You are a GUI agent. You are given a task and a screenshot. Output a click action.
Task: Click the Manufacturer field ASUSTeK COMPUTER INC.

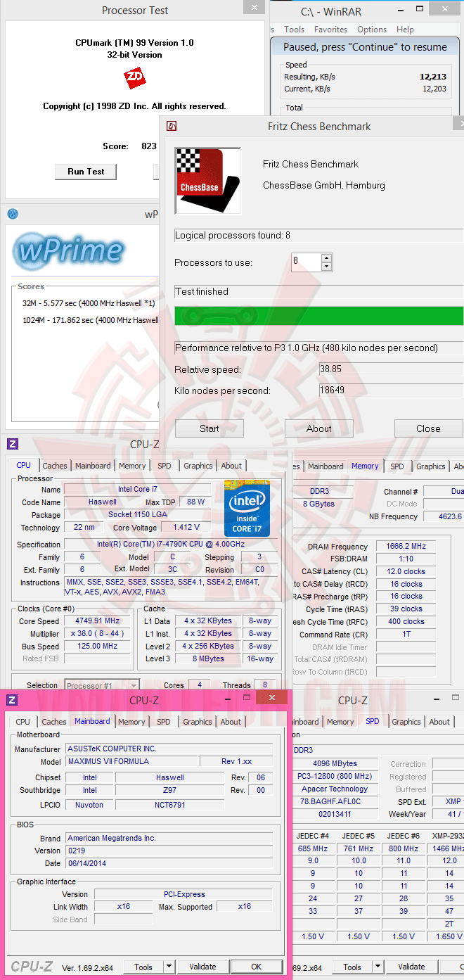tap(169, 749)
